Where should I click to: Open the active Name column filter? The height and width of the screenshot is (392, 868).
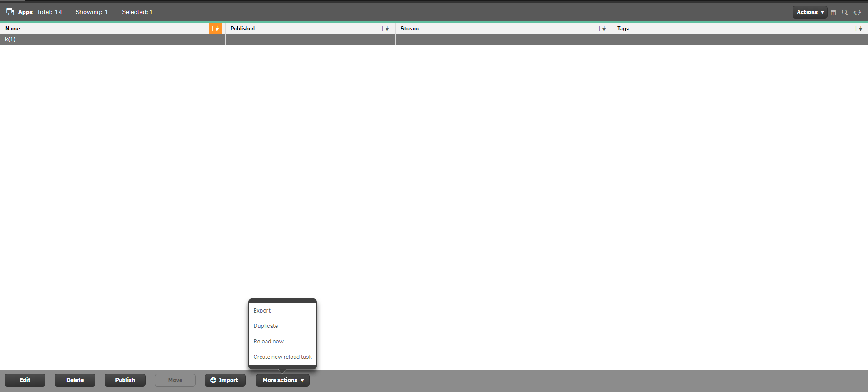(216, 29)
